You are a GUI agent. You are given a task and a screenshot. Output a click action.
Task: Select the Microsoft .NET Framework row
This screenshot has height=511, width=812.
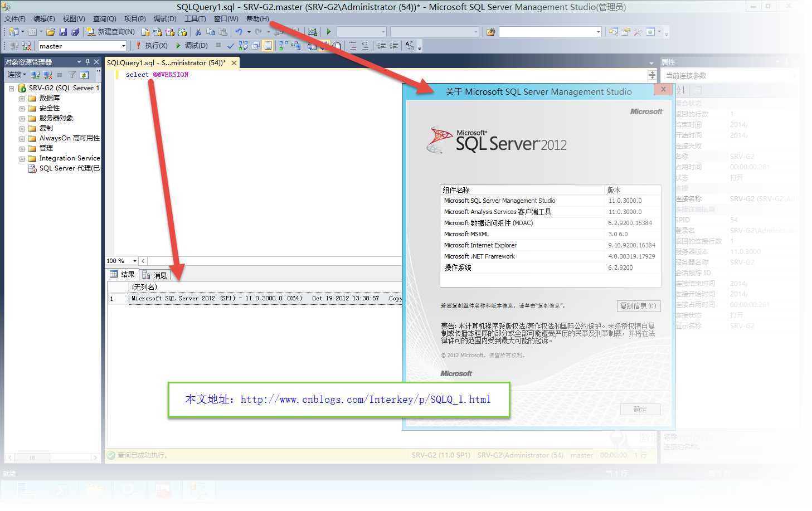550,256
